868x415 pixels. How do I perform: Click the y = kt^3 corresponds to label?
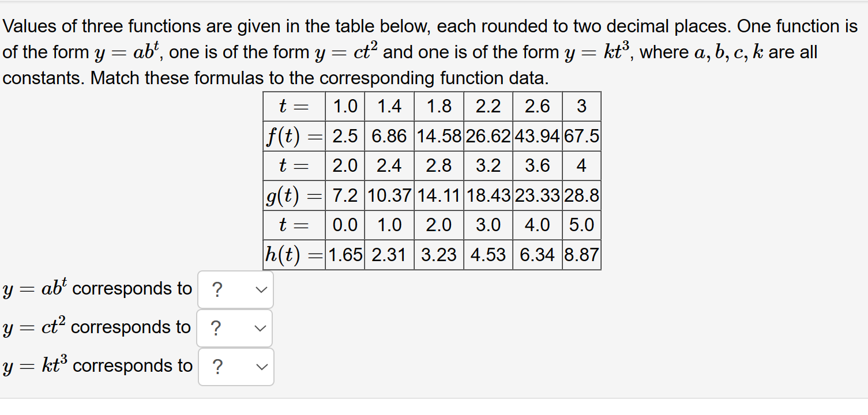pos(97,365)
